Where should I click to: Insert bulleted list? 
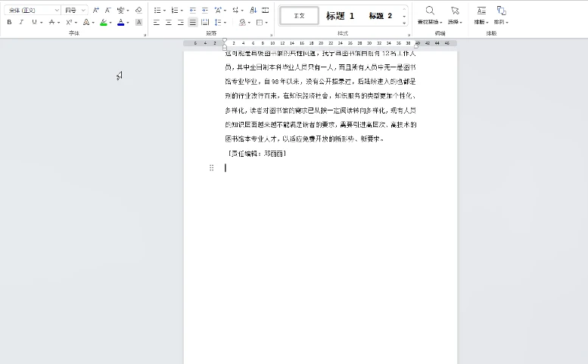(x=157, y=10)
